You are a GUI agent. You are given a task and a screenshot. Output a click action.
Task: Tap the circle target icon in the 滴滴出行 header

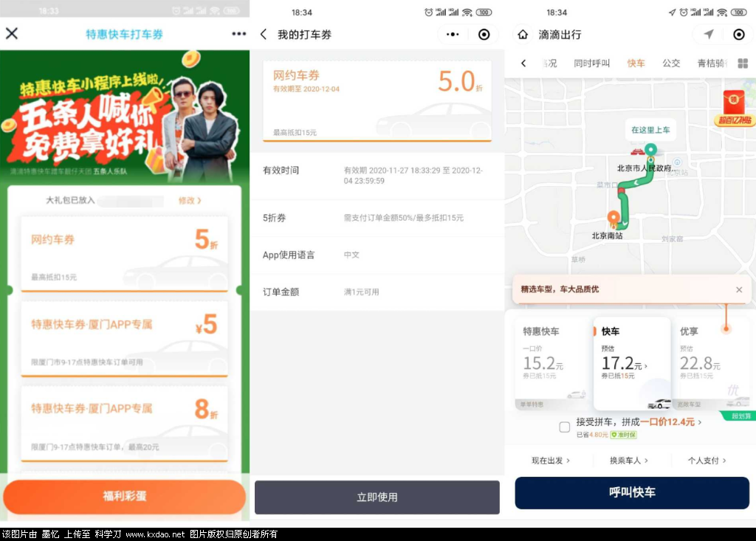(x=738, y=34)
